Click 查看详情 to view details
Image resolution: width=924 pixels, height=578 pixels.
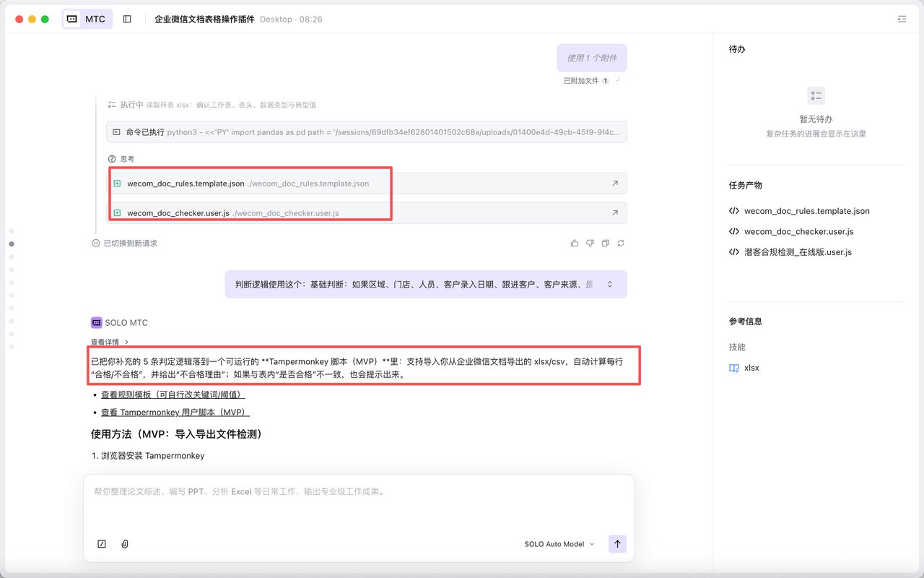(110, 342)
